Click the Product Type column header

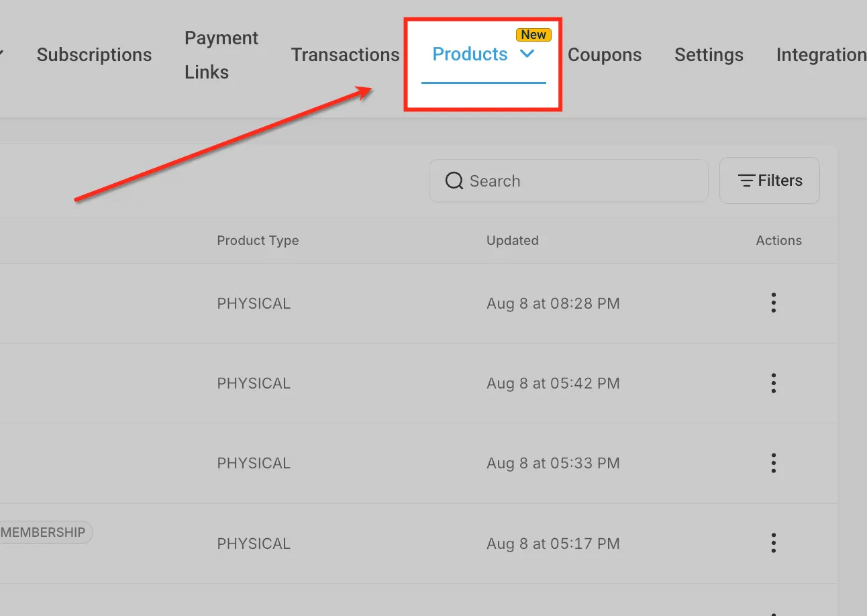point(258,240)
